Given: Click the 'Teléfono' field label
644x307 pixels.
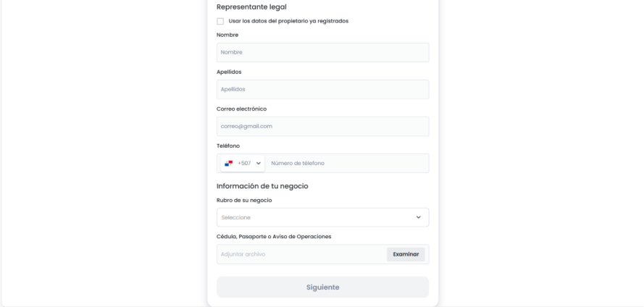Looking at the screenshot, I should coord(228,146).
